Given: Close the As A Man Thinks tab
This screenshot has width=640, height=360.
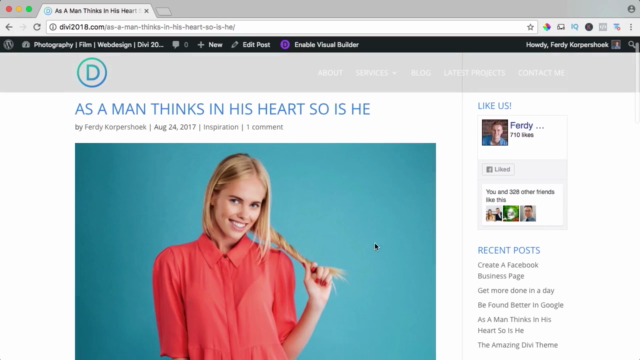Looking at the screenshot, I should click(146, 11).
